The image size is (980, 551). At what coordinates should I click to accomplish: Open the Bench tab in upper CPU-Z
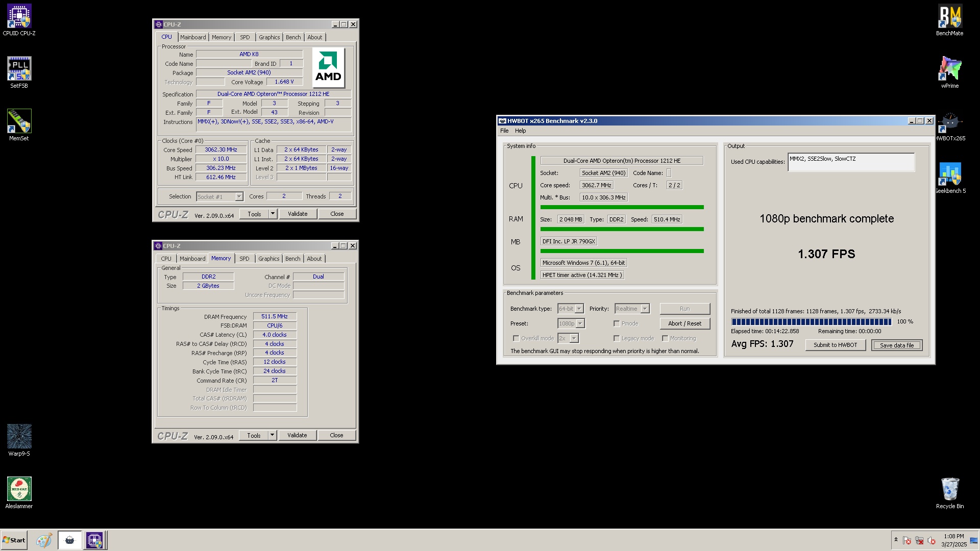pos(293,37)
